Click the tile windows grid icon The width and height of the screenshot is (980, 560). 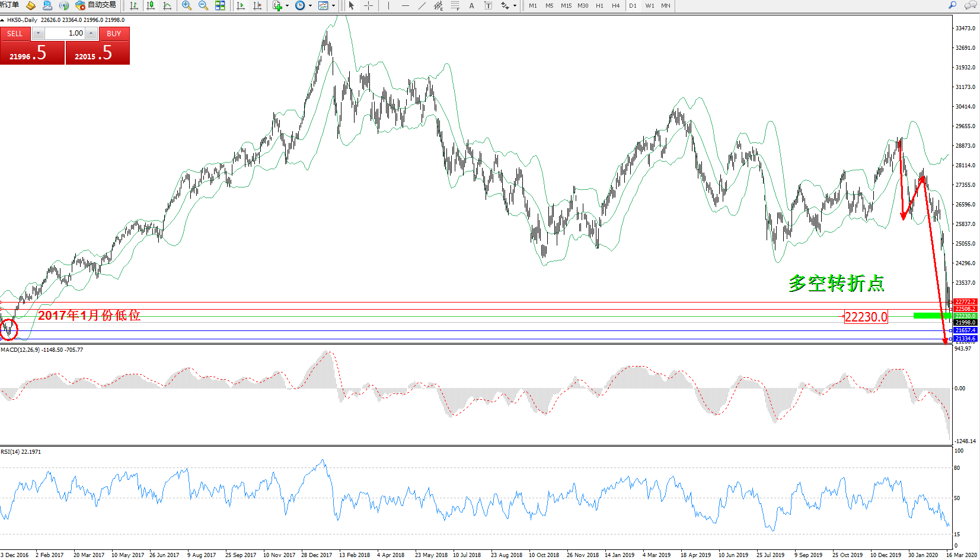point(220,5)
